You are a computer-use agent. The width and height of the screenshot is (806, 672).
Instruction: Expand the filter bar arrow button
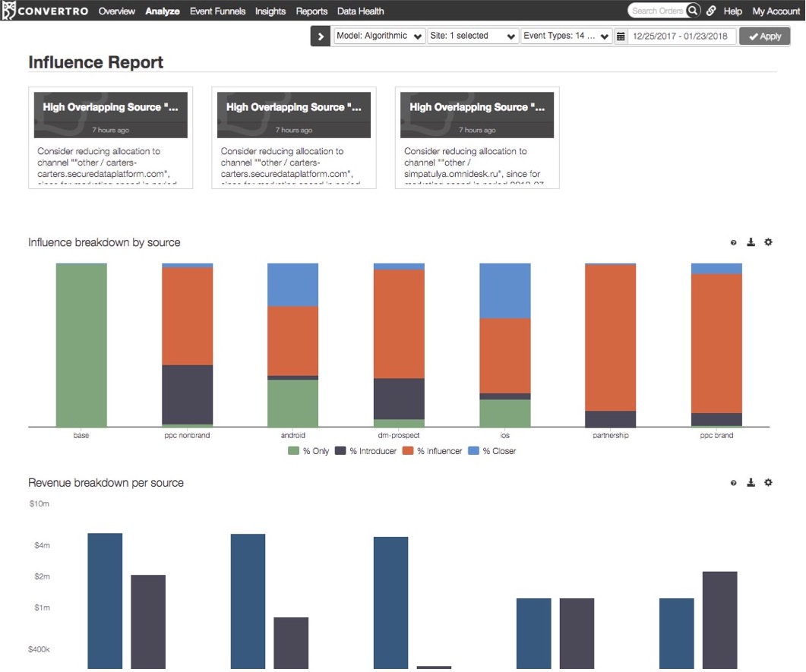(x=321, y=36)
